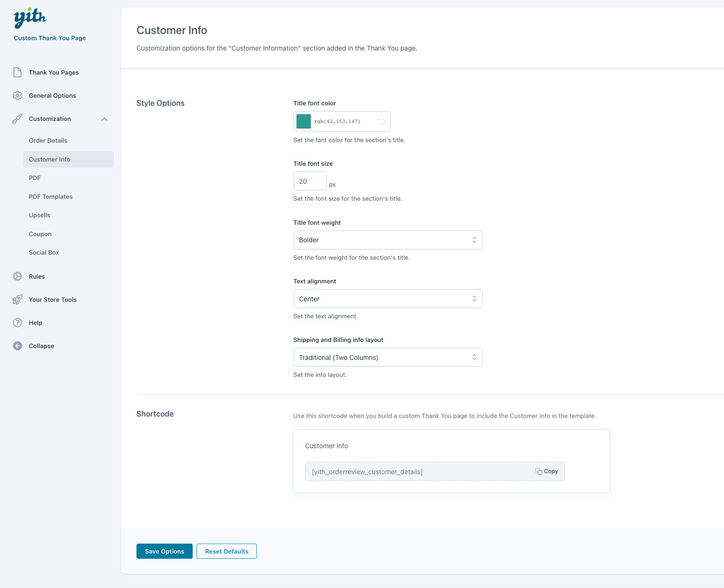Viewport: 724px width, 588px height.
Task: Open PDF Templates submenu item
Action: coord(51,196)
